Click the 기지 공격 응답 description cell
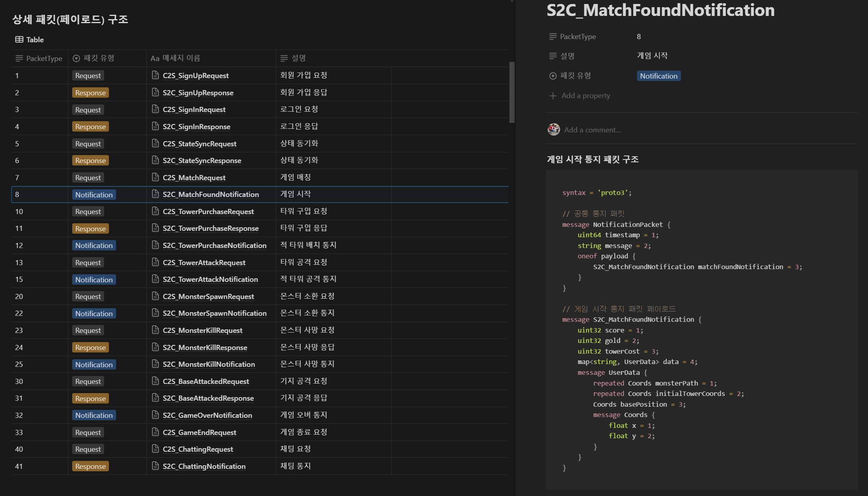Screen dimensions: 868x496 tap(333, 398)
